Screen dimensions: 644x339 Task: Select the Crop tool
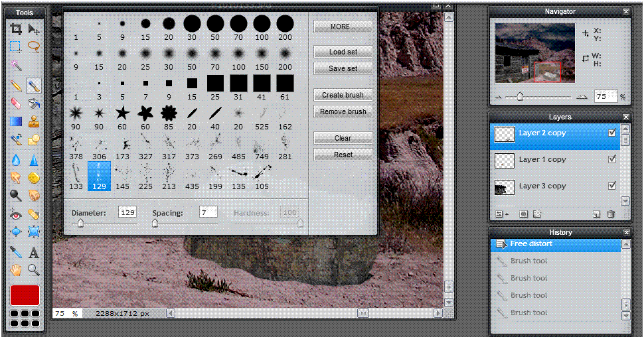pyautogui.click(x=16, y=29)
